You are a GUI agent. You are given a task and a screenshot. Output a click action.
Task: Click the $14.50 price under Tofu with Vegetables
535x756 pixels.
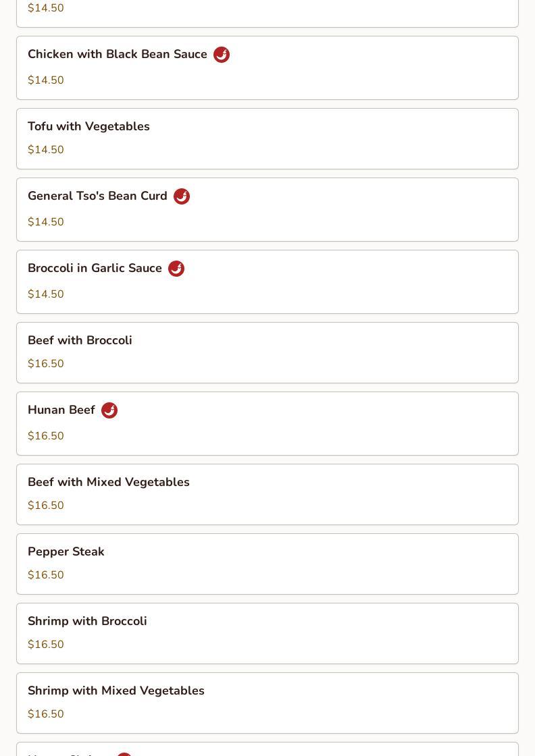tap(46, 150)
